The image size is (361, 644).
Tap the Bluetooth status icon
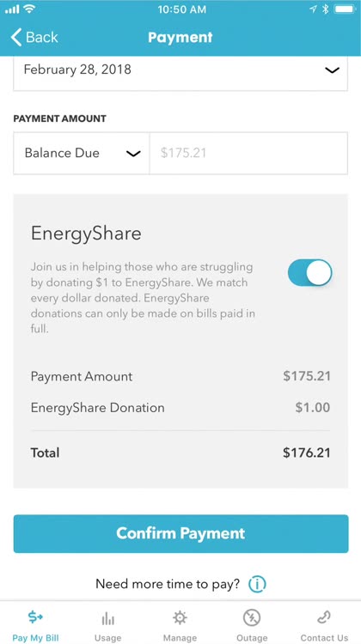pyautogui.click(x=325, y=9)
